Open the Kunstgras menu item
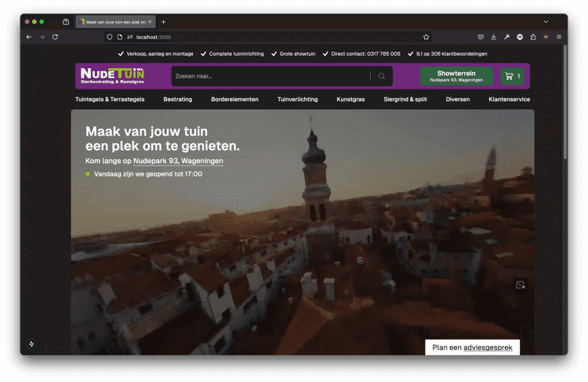This screenshot has width=588, height=382. tap(350, 100)
